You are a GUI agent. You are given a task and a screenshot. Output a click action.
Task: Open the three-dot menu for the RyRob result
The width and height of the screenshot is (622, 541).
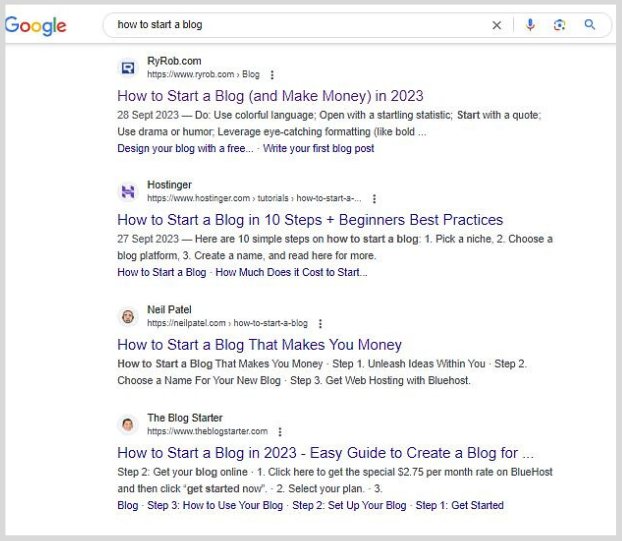(272, 75)
